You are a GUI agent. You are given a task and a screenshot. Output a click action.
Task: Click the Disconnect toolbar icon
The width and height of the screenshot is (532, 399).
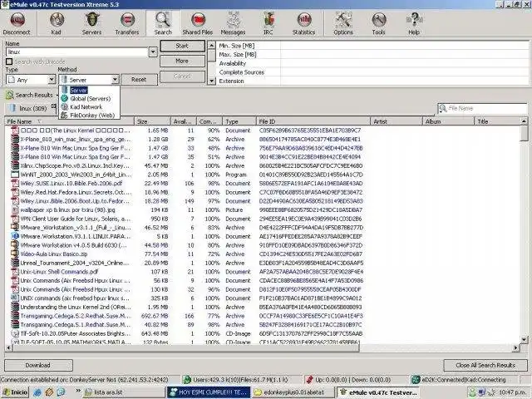coord(17,20)
